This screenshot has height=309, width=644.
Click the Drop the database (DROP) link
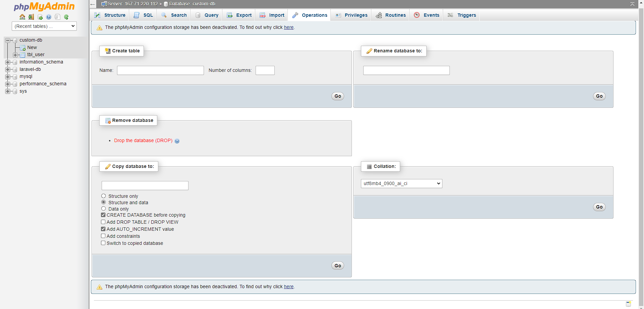(x=143, y=140)
